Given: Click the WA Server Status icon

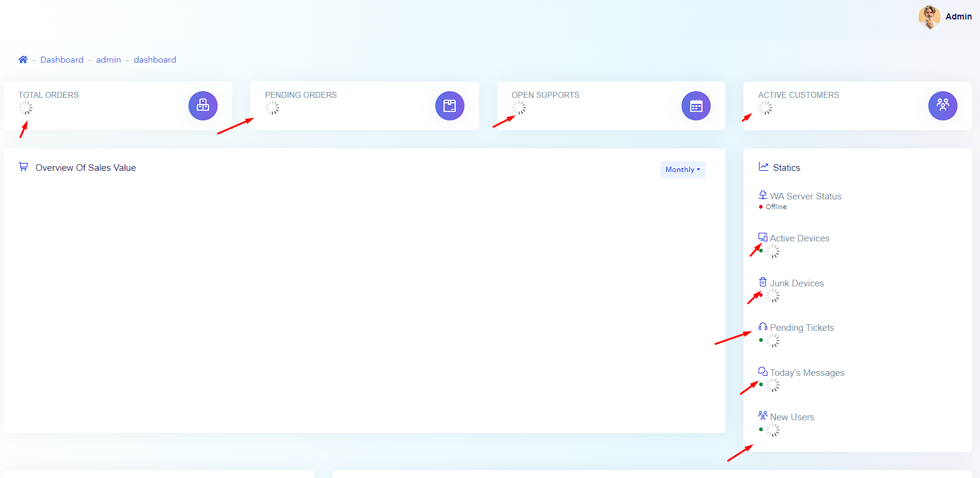Looking at the screenshot, I should click(762, 195).
